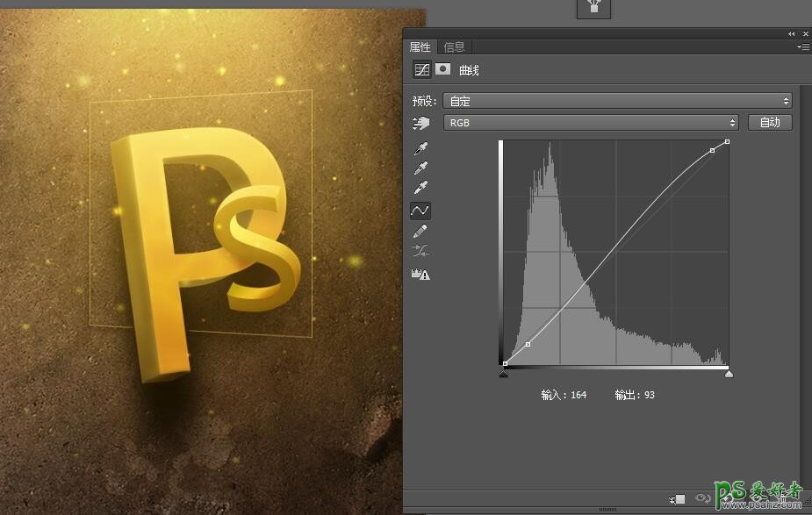Pick the gray point eyedropper
The image size is (812, 515).
[420, 168]
